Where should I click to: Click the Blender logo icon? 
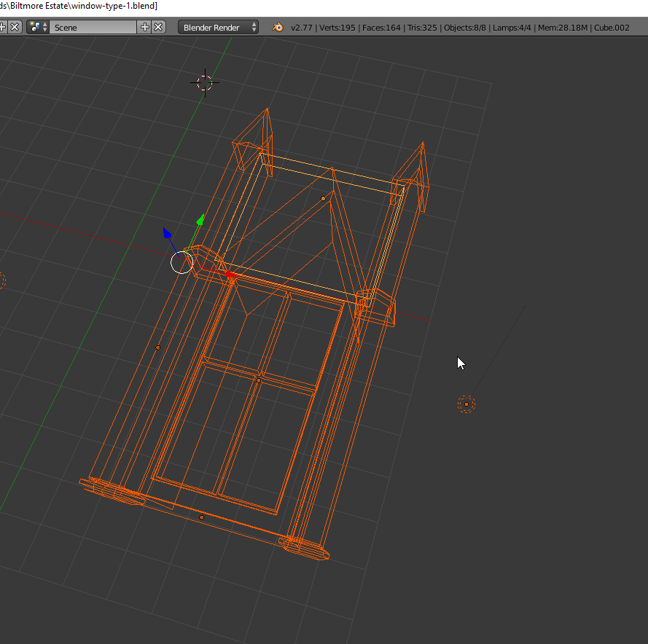[277, 27]
